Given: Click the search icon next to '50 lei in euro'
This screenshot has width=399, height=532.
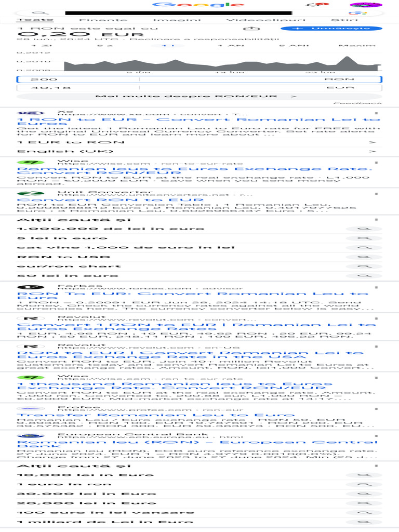Looking at the screenshot, I should click(x=364, y=276).
